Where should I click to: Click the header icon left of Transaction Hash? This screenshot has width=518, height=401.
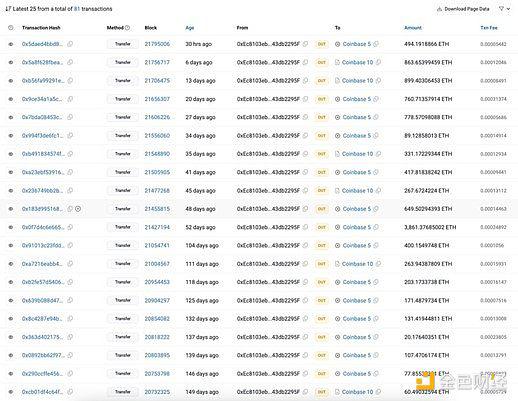click(x=11, y=28)
